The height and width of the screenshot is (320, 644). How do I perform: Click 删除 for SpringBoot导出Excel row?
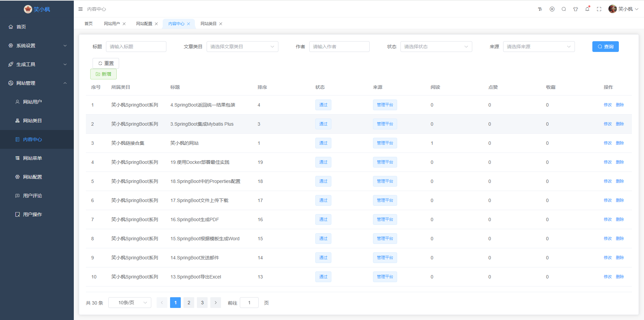[x=620, y=277]
